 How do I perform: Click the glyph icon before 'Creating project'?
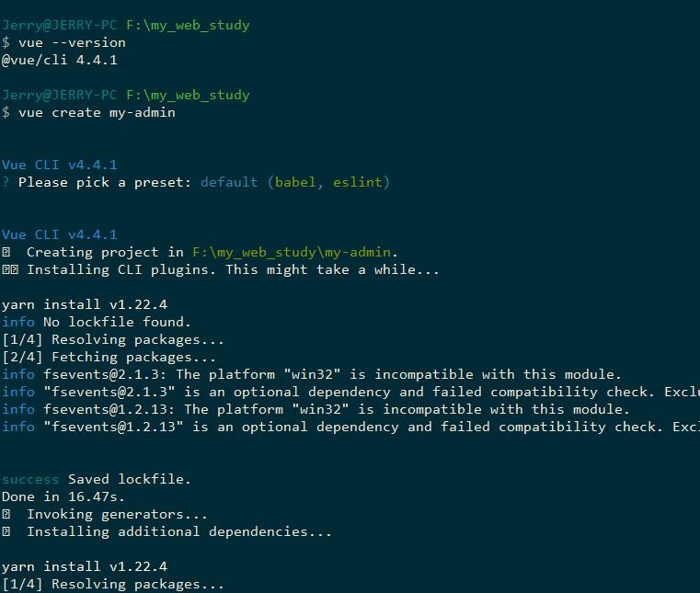pos(6,253)
